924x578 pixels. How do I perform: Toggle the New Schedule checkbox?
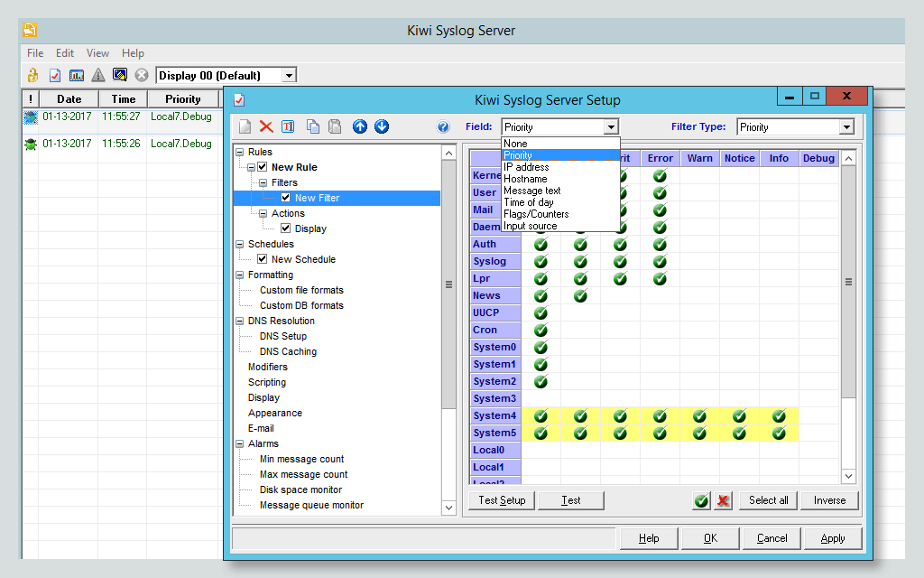[263, 259]
